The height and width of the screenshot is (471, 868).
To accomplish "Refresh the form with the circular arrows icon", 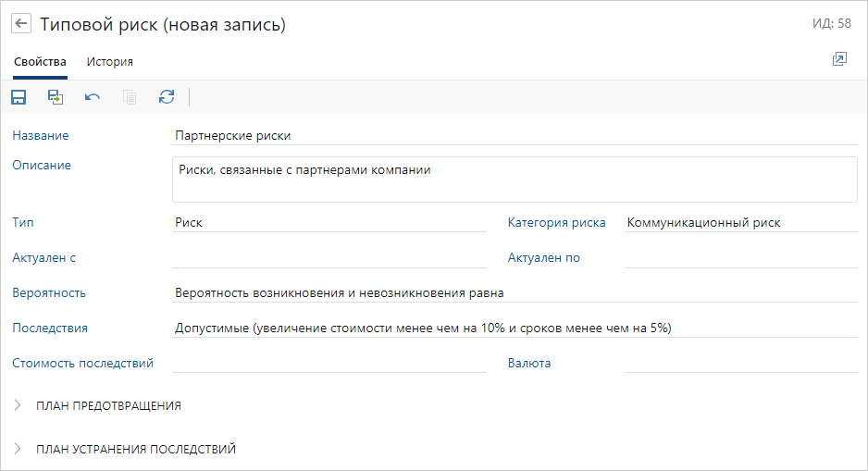I will [x=167, y=97].
